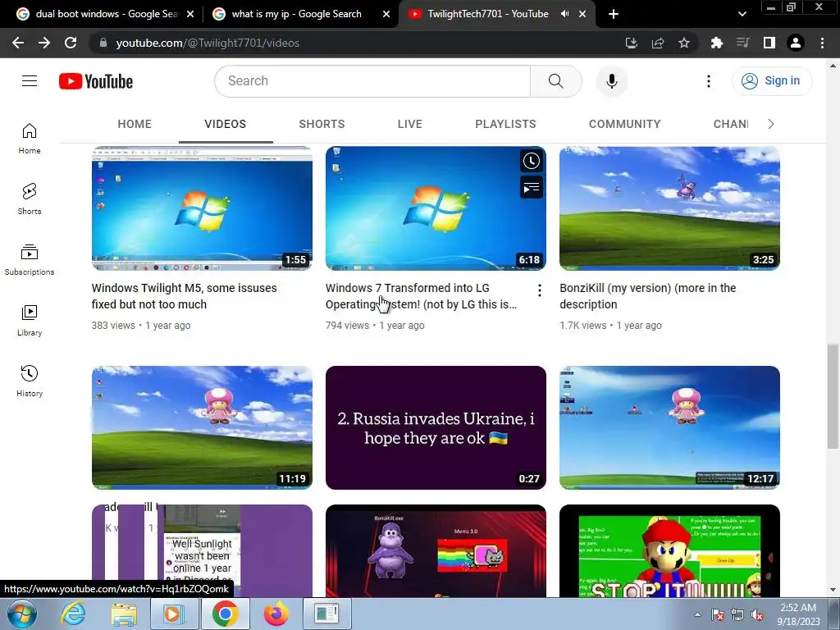
Task: Click the YouTube search input field
Action: click(372, 81)
